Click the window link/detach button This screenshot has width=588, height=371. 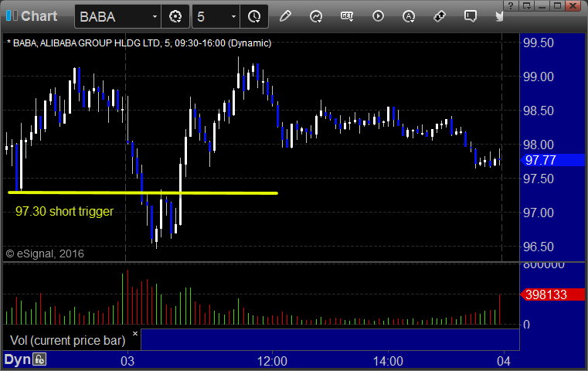[526, 5]
